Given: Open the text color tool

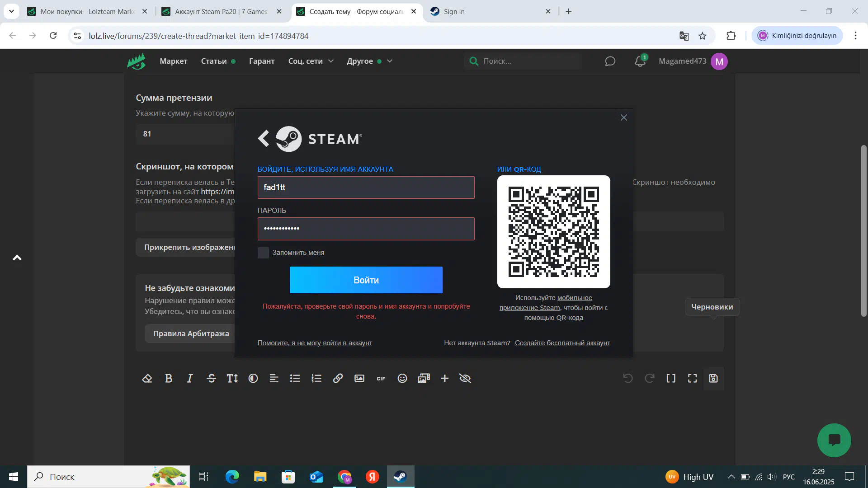Looking at the screenshot, I should pyautogui.click(x=253, y=379).
